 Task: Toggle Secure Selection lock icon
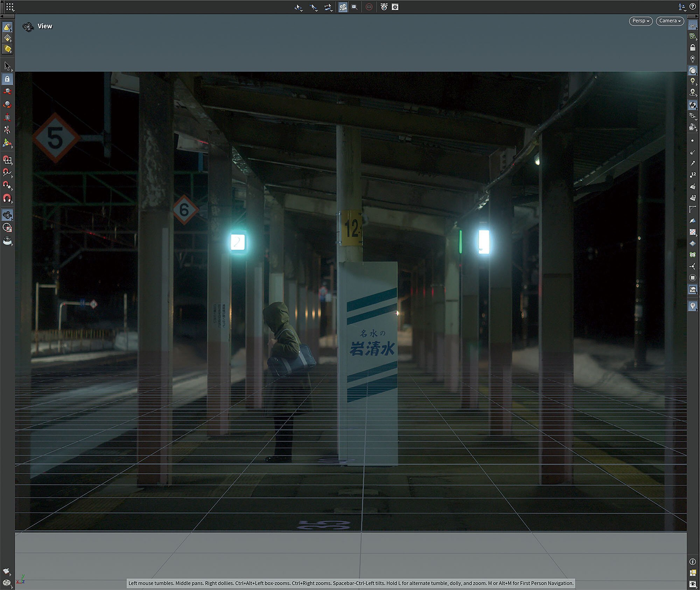7,79
